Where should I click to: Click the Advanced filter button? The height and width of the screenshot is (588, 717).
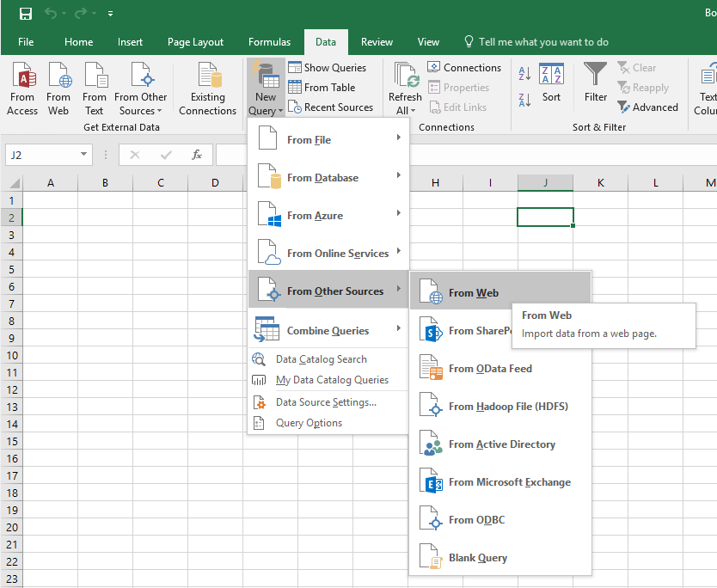(647, 107)
